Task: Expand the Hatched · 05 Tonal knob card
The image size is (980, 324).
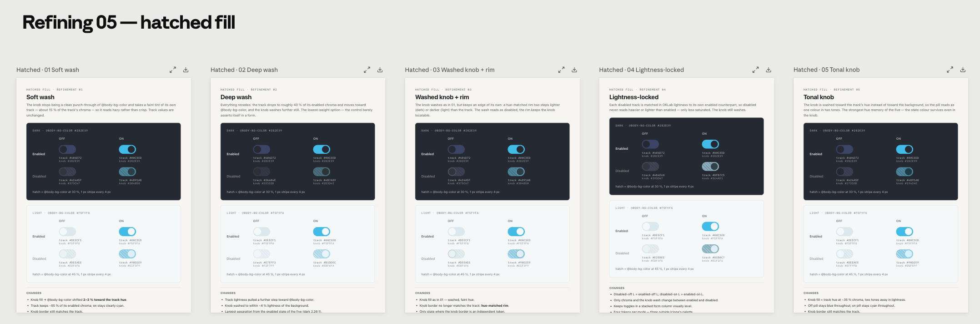Action: [x=950, y=70]
